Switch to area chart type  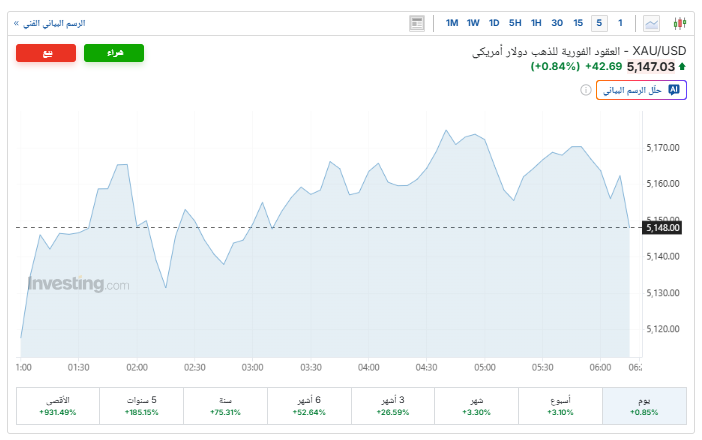(652, 23)
